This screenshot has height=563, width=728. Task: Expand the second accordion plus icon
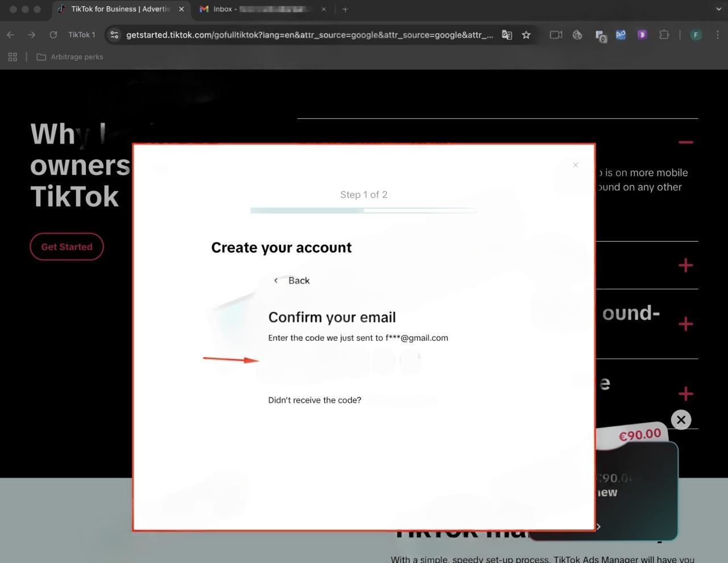click(x=686, y=265)
